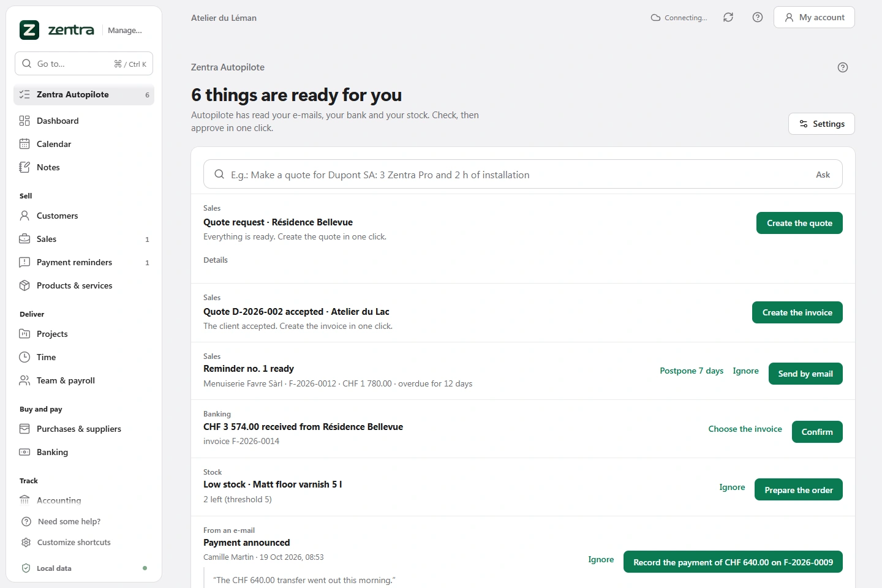The width and height of the screenshot is (882, 588).
Task: Click the help icon next to Zentra Autopilote heading
Action: [843, 67]
